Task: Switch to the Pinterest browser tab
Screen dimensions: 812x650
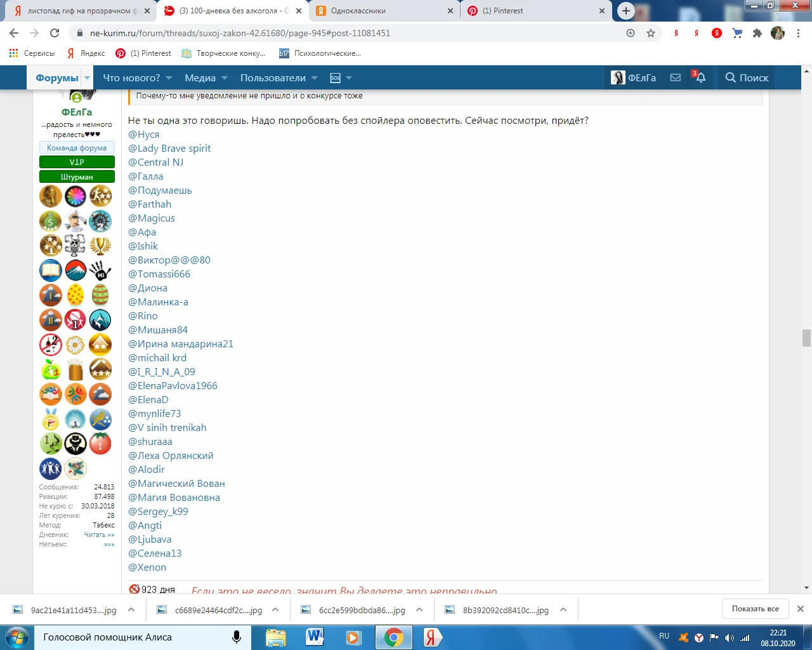Action: (x=536, y=11)
